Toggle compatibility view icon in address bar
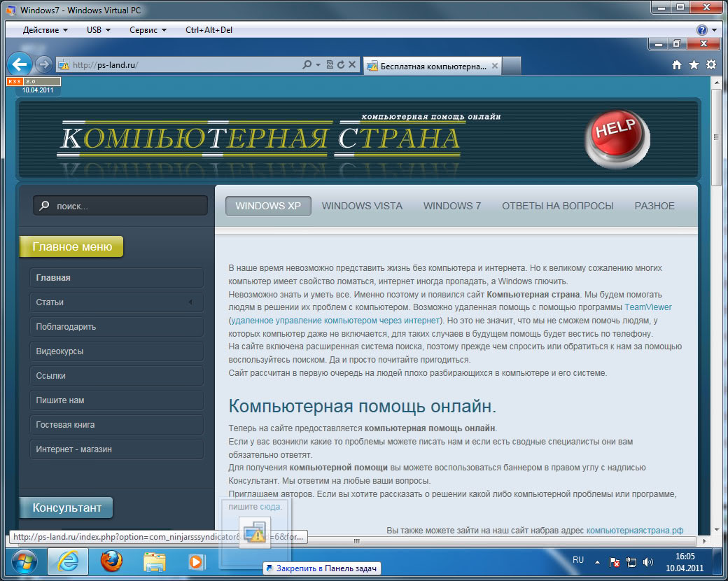Screen dimensions: 728x581 (330, 64)
